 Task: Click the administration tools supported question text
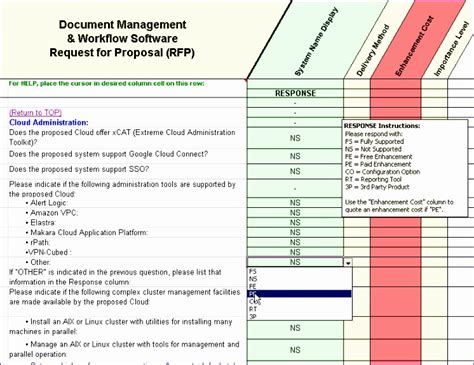tap(122, 189)
